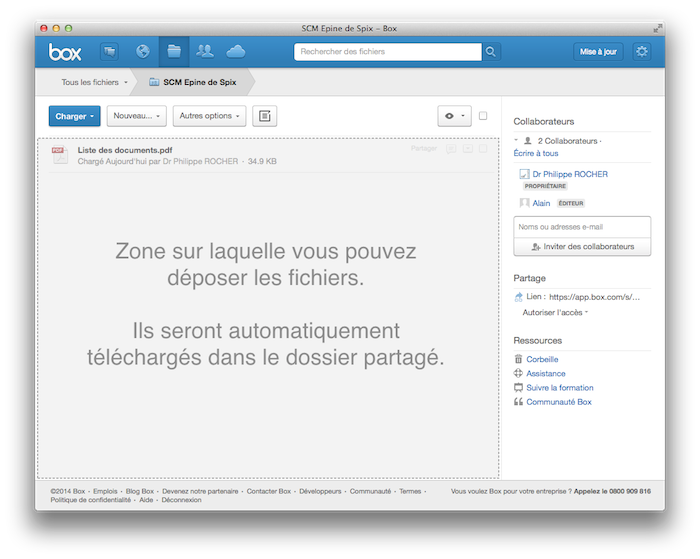700x559 pixels.
Task: Click Inviter des collaborateurs button
Action: [x=582, y=246]
